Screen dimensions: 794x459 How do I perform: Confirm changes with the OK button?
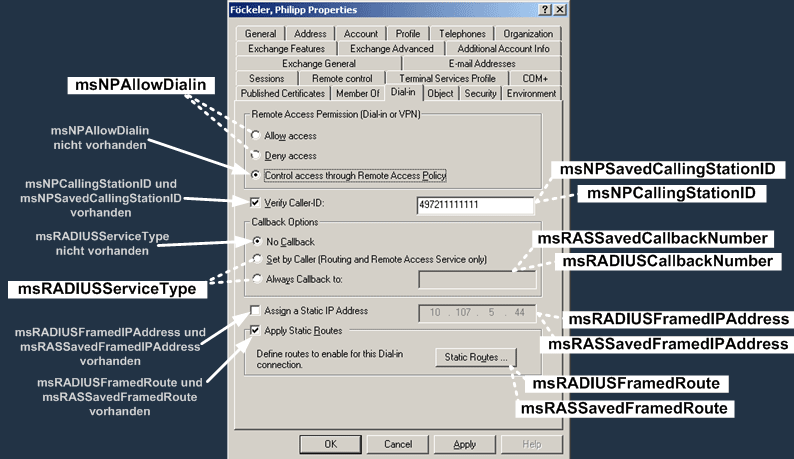coord(330,444)
